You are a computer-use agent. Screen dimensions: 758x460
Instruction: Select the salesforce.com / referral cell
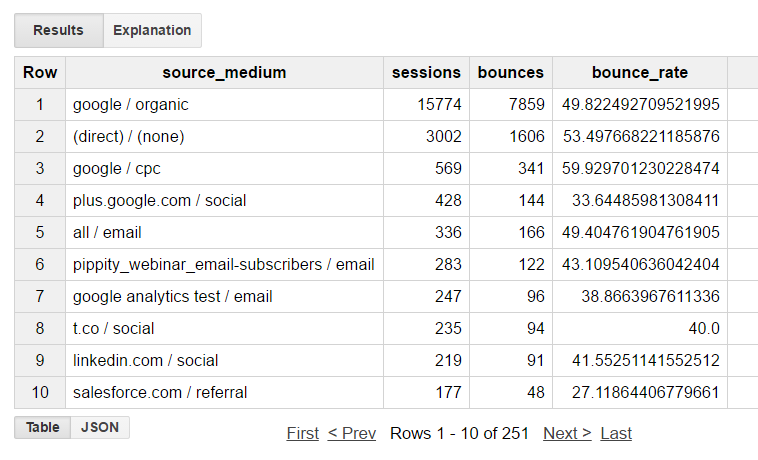(x=224, y=392)
